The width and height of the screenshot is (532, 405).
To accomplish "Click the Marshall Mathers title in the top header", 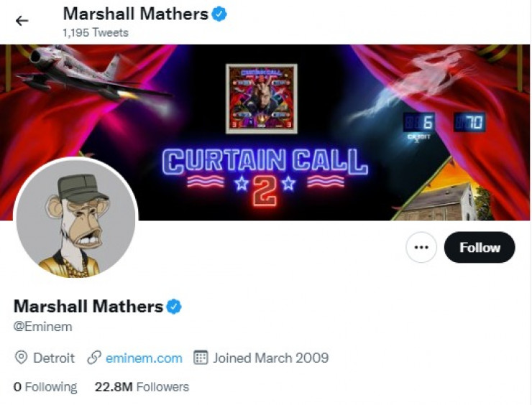I will click(x=135, y=14).
